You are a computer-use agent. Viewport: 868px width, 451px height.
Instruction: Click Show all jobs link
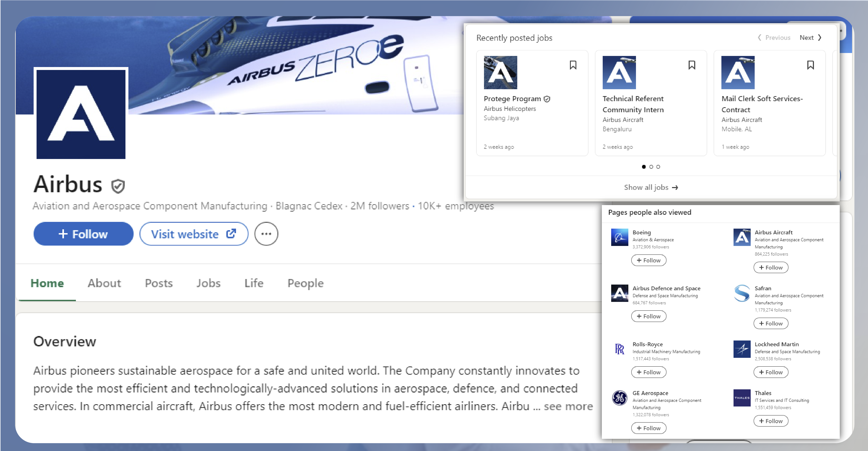(x=651, y=188)
